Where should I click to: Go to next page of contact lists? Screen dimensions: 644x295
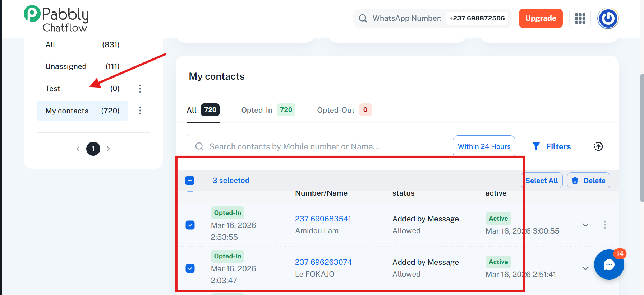[x=108, y=149]
